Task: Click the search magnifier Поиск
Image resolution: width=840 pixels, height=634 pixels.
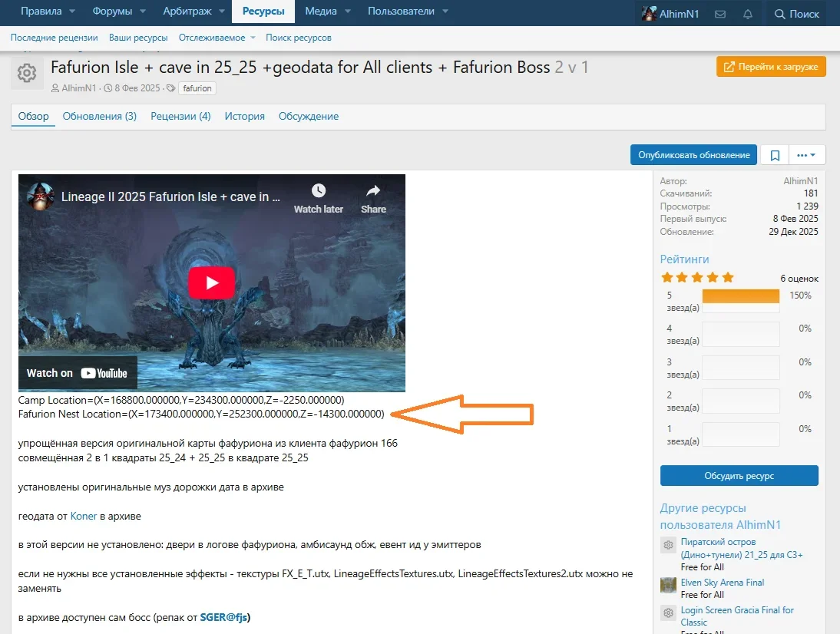Action: point(796,14)
